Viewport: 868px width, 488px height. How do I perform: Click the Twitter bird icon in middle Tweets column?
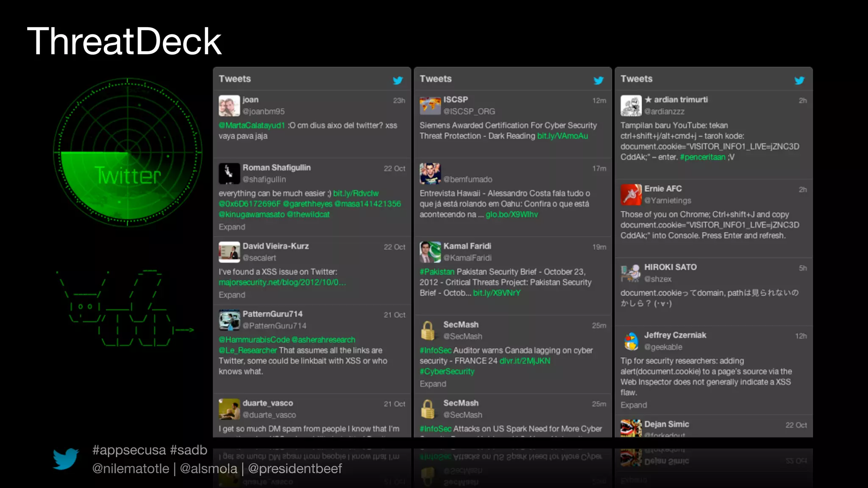point(598,80)
